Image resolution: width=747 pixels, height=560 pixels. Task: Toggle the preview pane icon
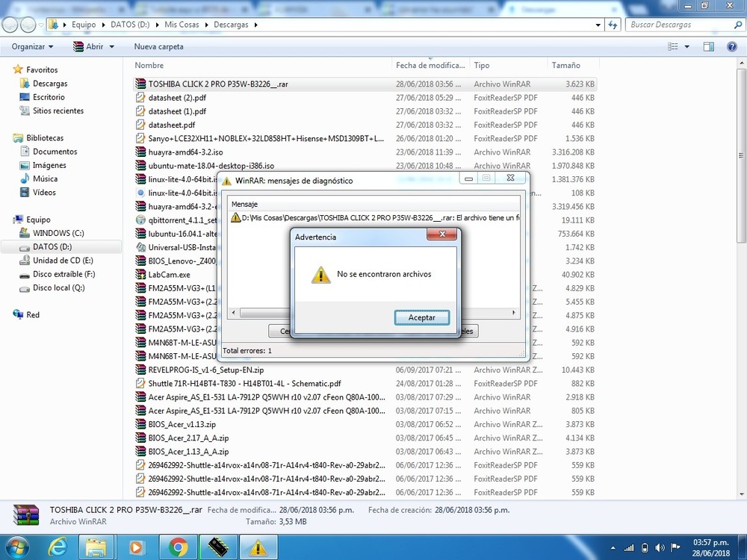709,46
